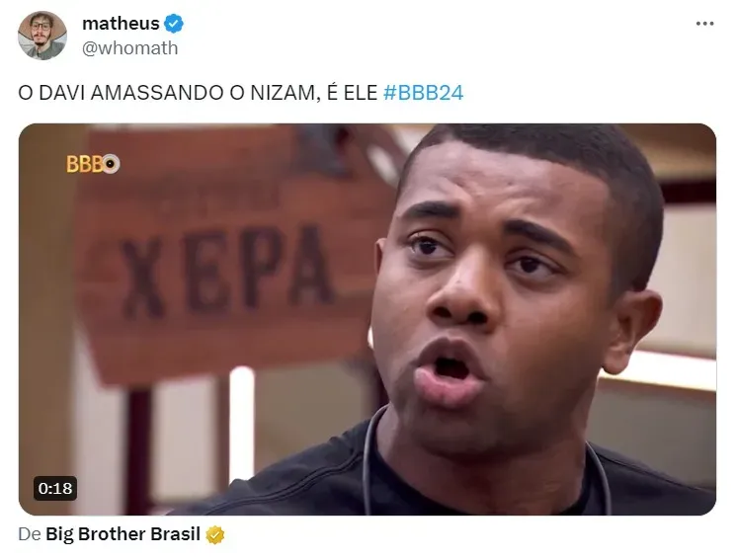Image resolution: width=737 pixels, height=560 pixels.
Task: Click the eye symbol in the BBB logo
Action: tap(111, 164)
